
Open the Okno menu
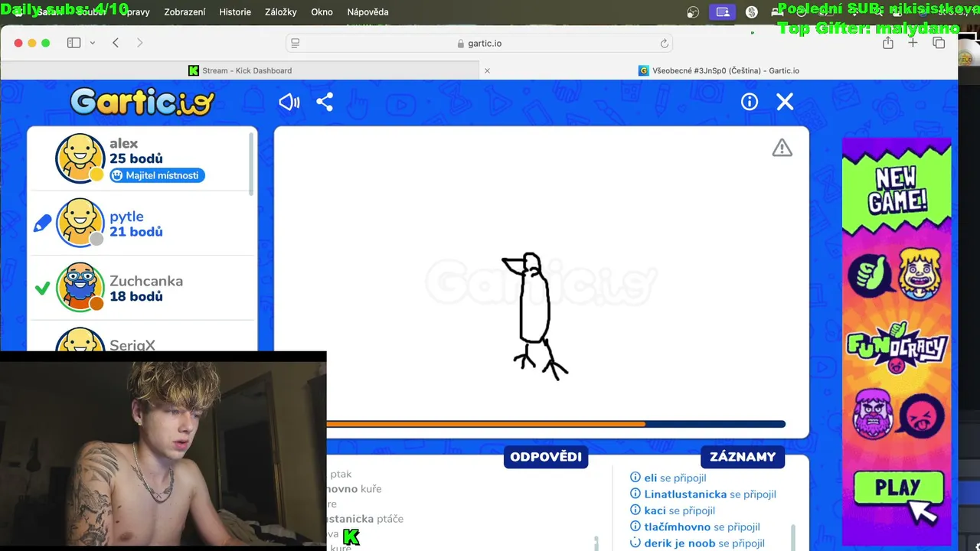tap(322, 12)
